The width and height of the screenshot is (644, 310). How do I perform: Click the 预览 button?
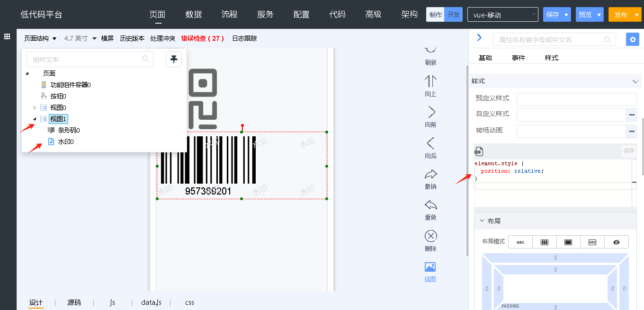[586, 15]
